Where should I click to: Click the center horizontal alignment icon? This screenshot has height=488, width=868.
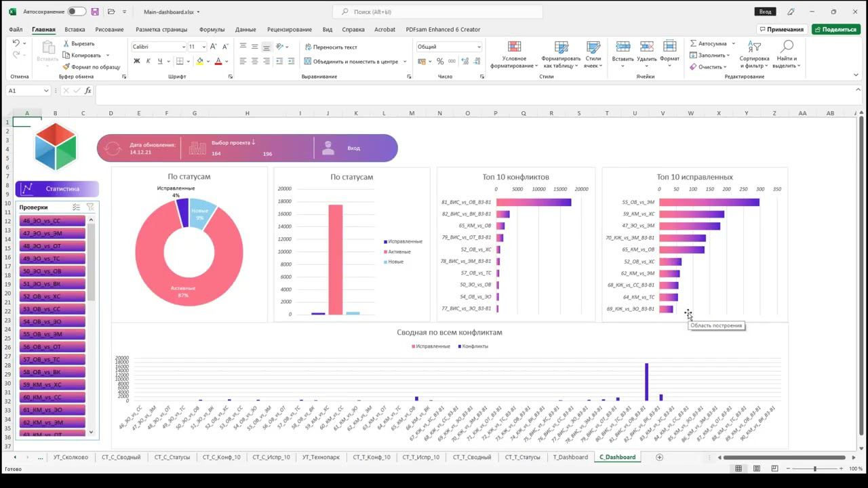click(x=254, y=61)
